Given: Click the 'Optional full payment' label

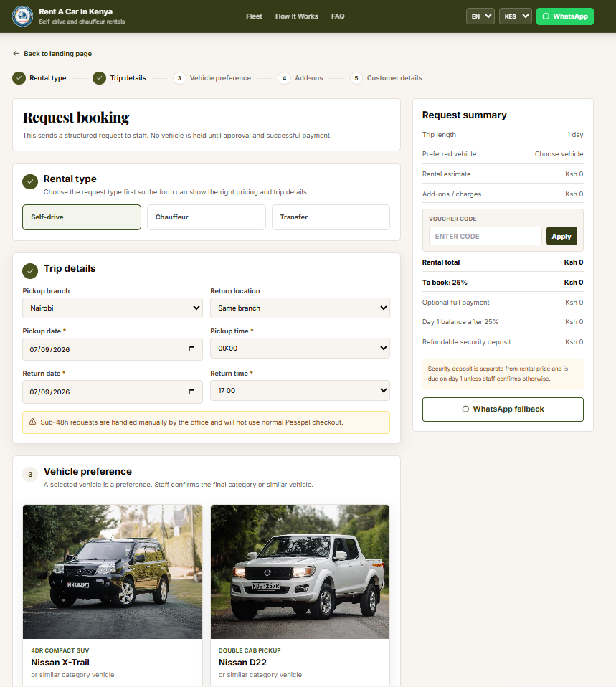Looking at the screenshot, I should click(455, 303).
